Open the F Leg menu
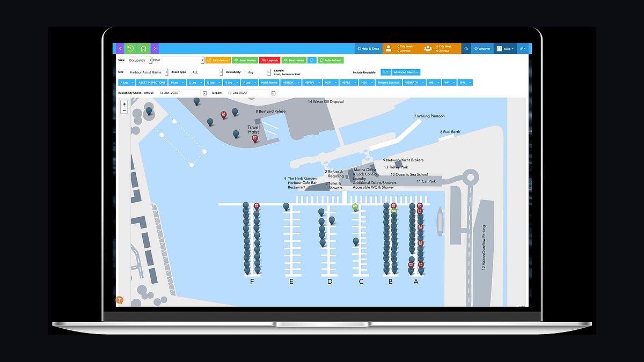 tap(250, 83)
